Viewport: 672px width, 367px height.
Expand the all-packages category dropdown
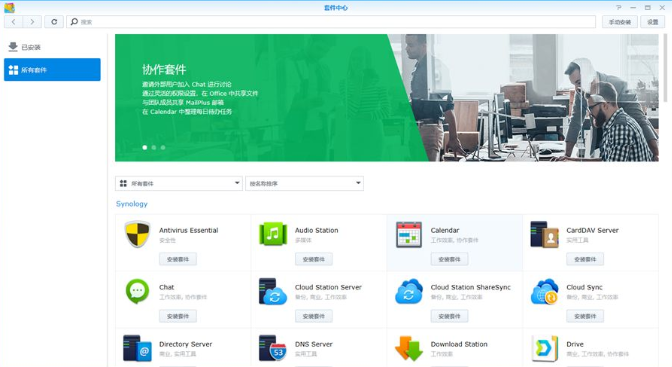coord(179,184)
